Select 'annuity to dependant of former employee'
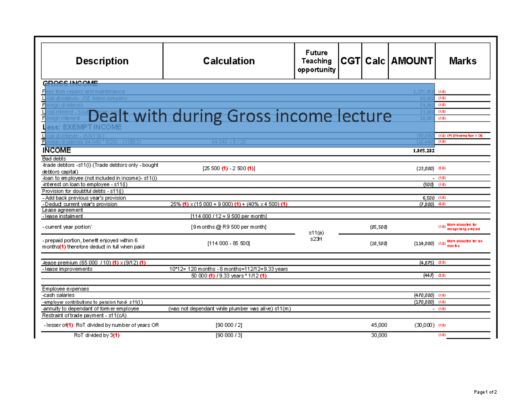This screenshot has height=411, width=532. click(x=90, y=309)
